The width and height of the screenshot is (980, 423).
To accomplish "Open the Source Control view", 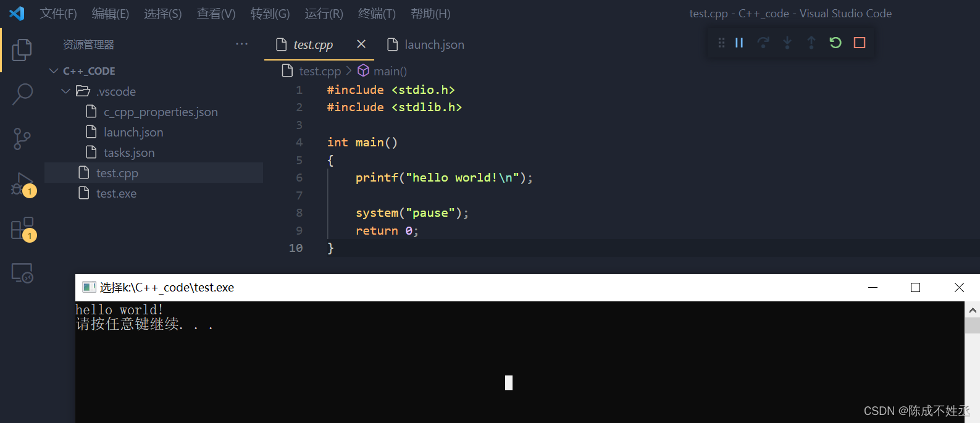I will coord(22,139).
